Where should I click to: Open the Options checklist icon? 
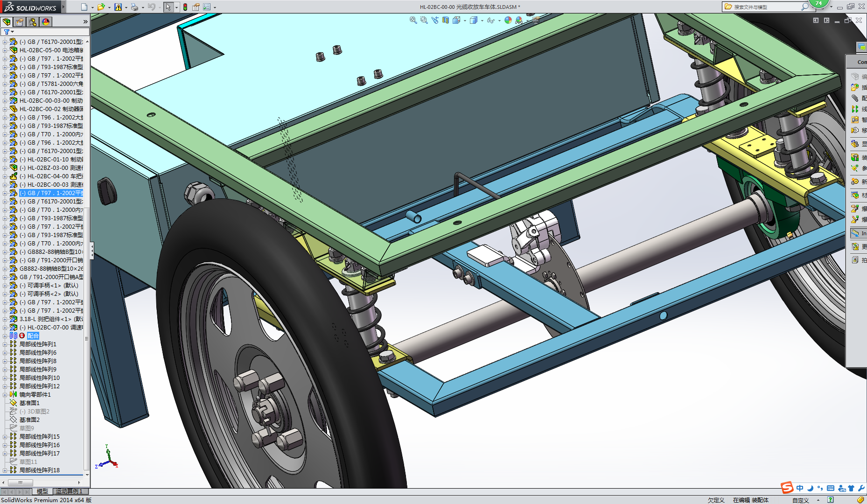tap(207, 7)
